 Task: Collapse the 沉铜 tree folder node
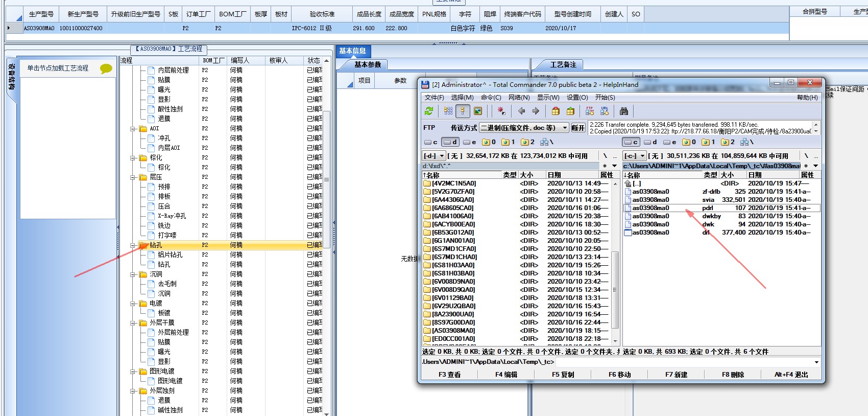click(x=133, y=274)
